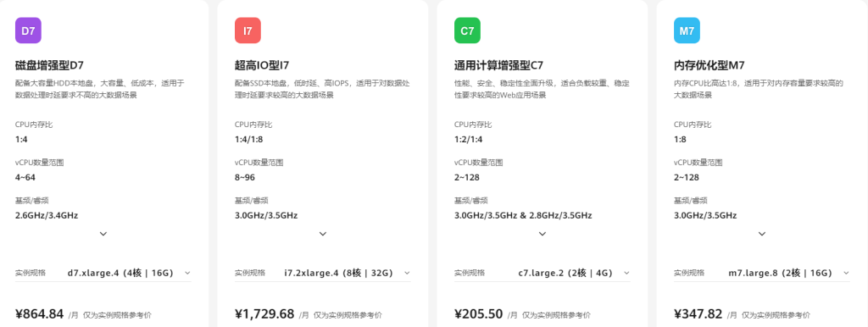Screen dimensions: 868x327
Task: Expand details chevron in I7 card
Action: point(323,234)
